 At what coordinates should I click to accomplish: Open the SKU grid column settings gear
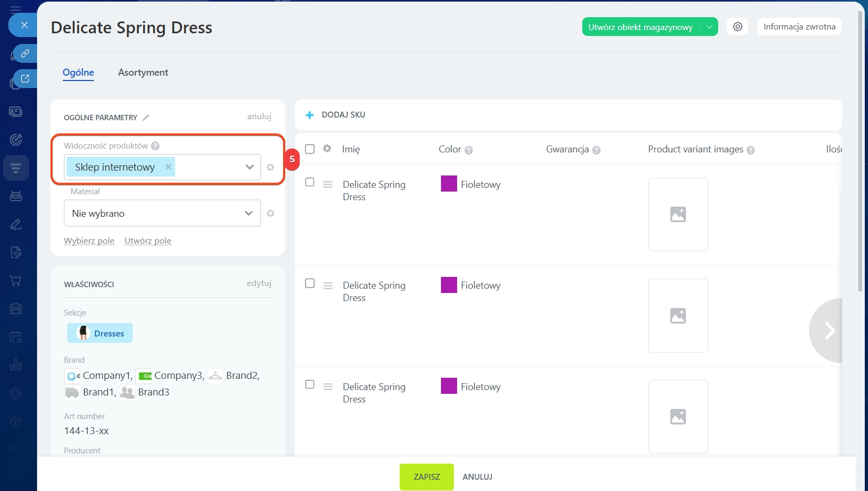pos(327,149)
